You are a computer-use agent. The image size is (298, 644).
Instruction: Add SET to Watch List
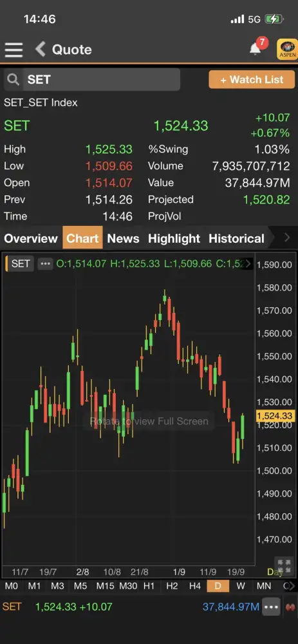[252, 79]
